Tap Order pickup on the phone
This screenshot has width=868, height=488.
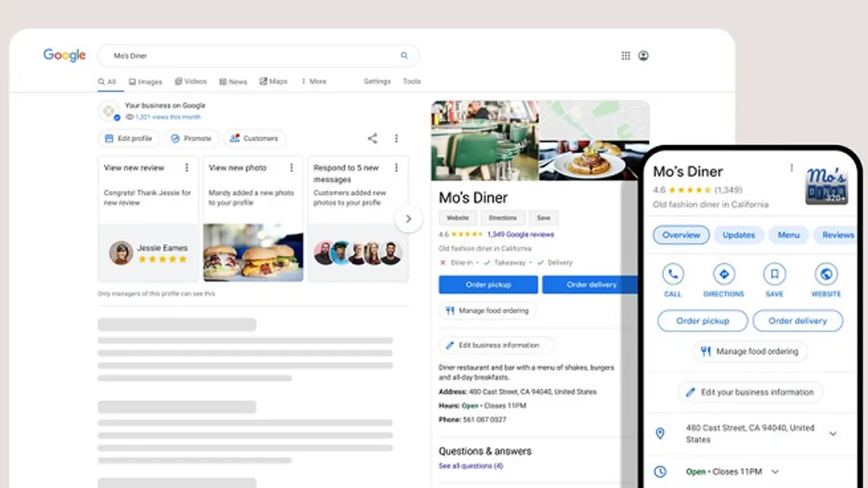[702, 321]
